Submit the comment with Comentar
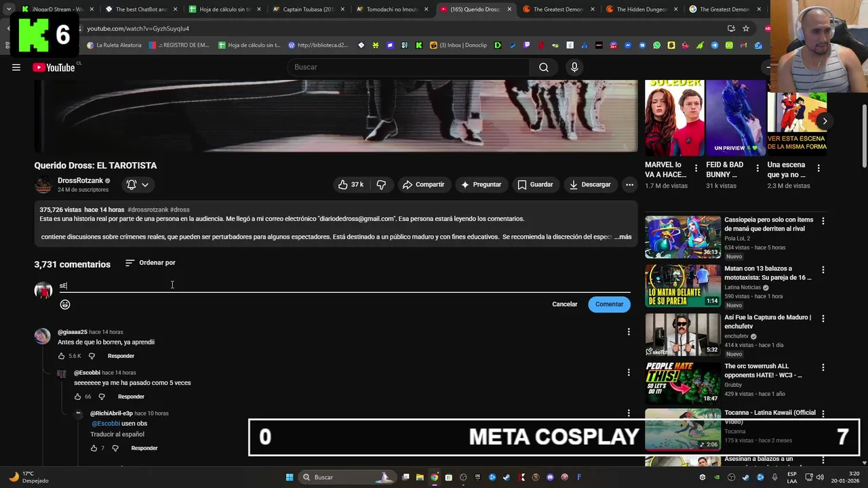 point(609,304)
